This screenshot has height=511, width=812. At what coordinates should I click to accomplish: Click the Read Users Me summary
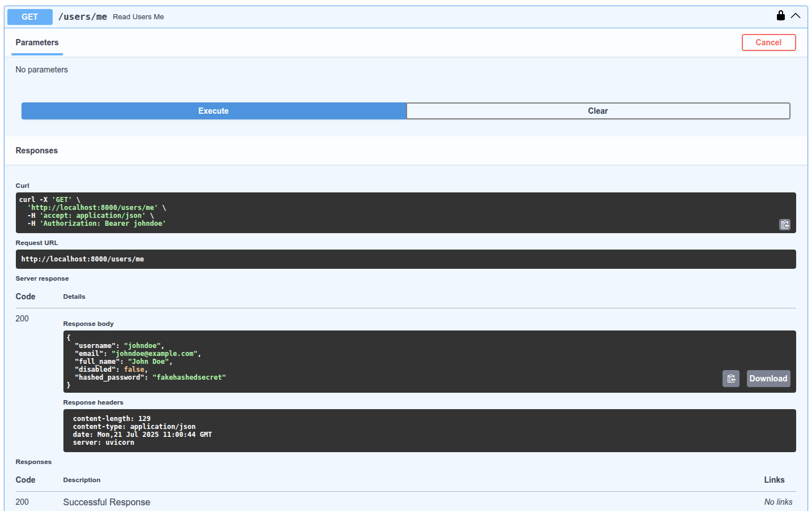pos(138,17)
